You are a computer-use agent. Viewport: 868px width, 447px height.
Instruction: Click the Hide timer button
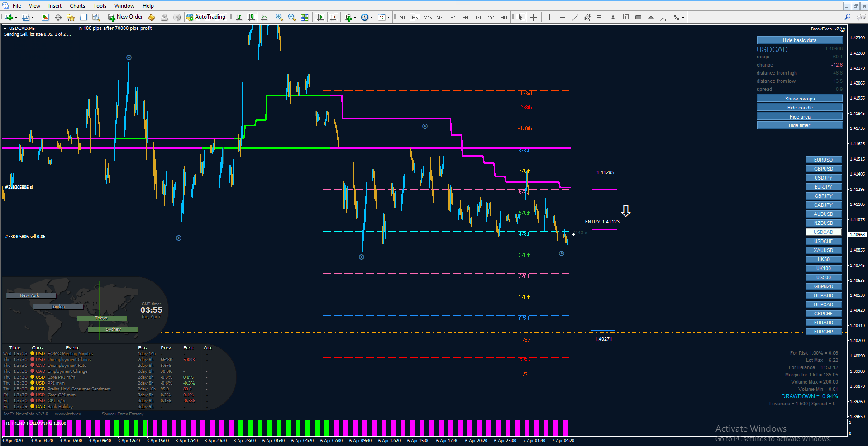coord(799,125)
